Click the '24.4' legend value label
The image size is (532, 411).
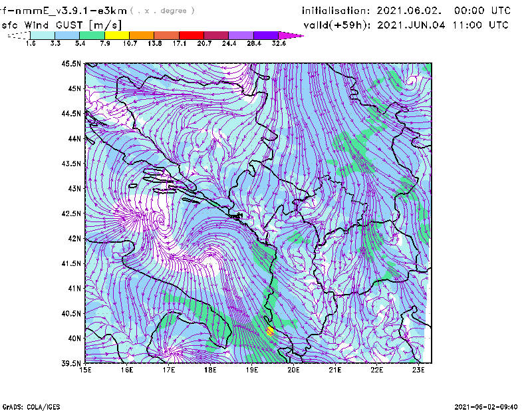coord(229,43)
